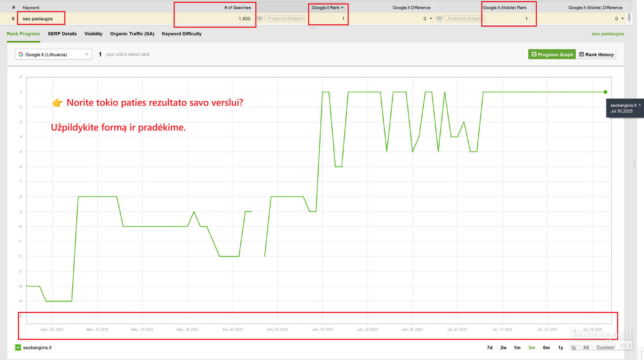Toggle the seobanginis.lt legend checkbox

click(18, 347)
